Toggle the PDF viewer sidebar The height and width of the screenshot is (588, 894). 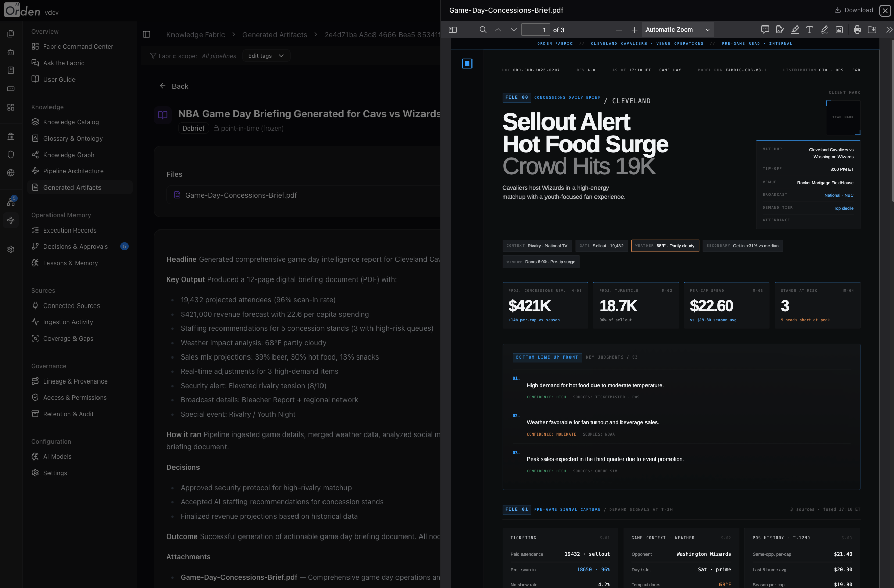coord(453,30)
